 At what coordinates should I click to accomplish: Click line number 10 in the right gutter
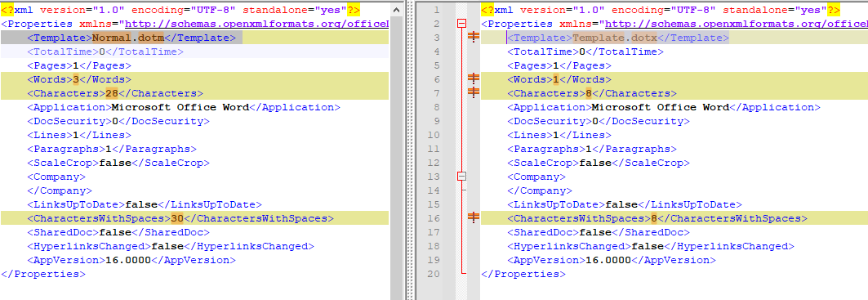pyautogui.click(x=434, y=135)
